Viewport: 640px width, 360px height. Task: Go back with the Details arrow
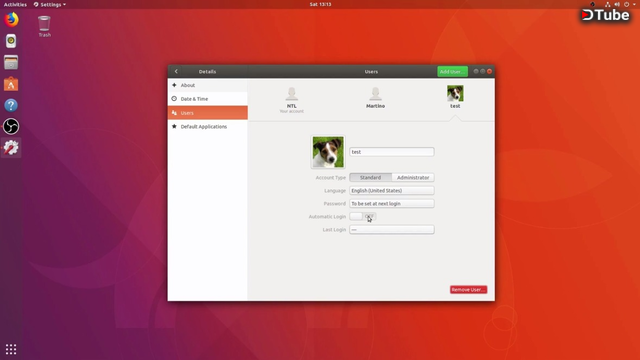(176, 71)
